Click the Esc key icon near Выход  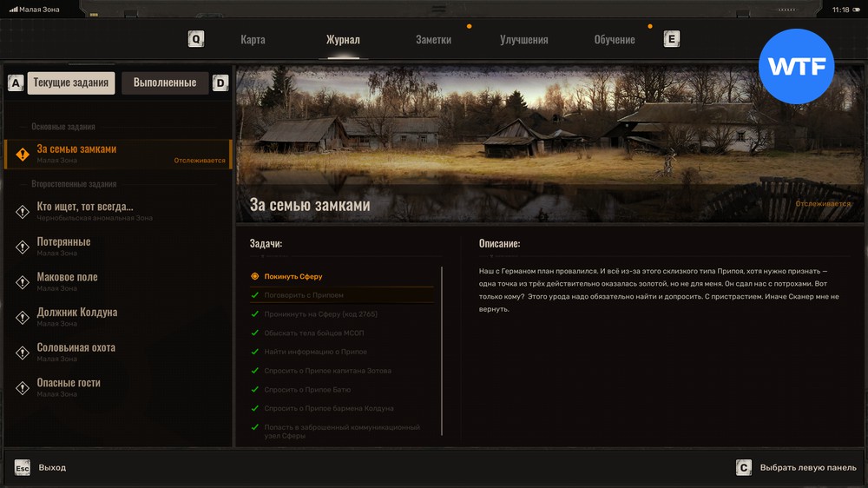click(23, 468)
